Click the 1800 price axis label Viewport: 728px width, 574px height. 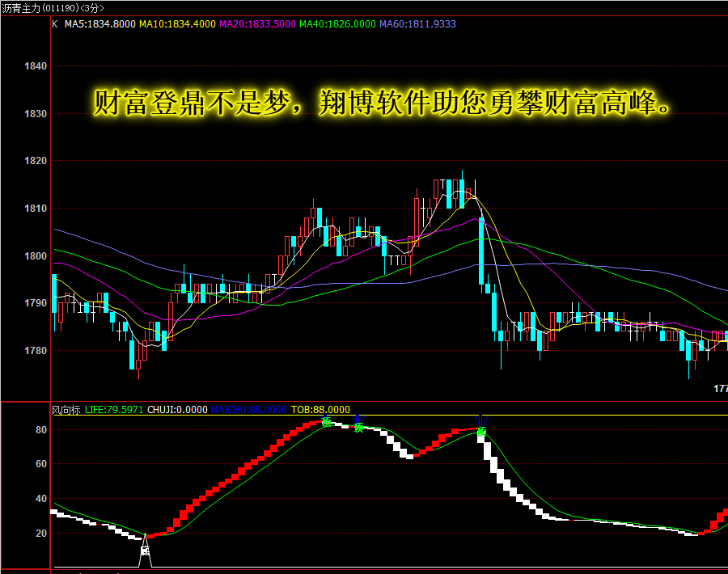point(36,256)
